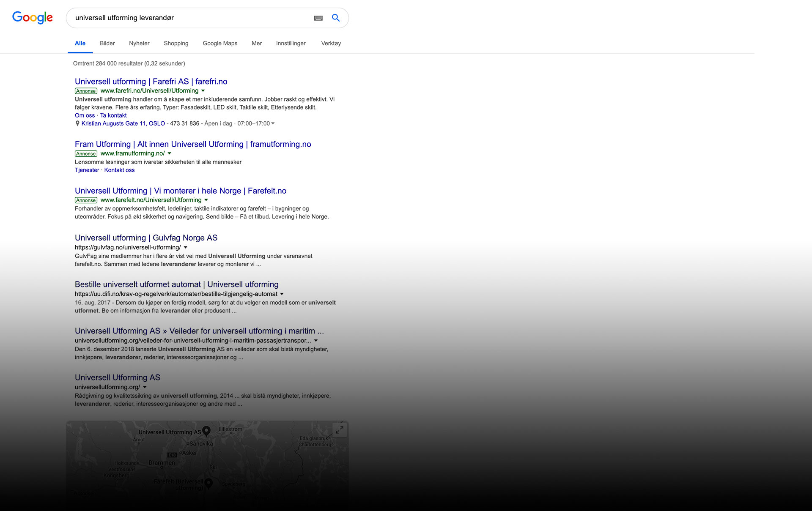812x511 pixels.
Task: Open Veileder for universell utforming i maritim result
Action: (199, 331)
